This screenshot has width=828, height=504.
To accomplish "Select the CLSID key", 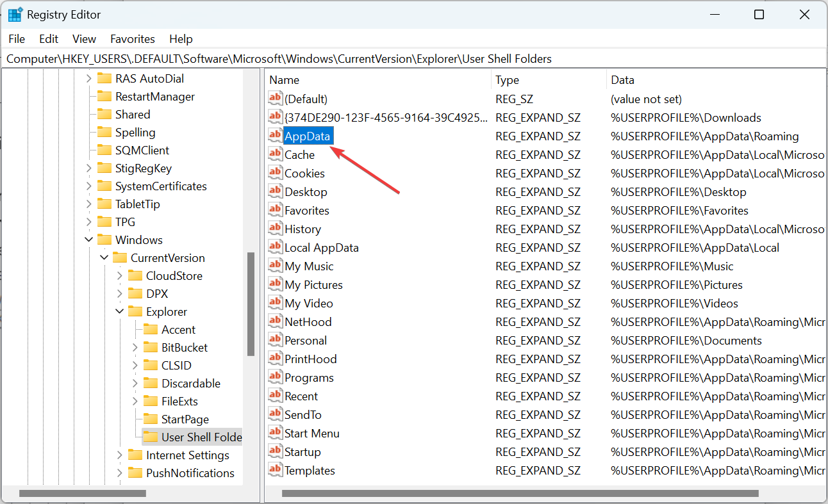I will (x=176, y=366).
